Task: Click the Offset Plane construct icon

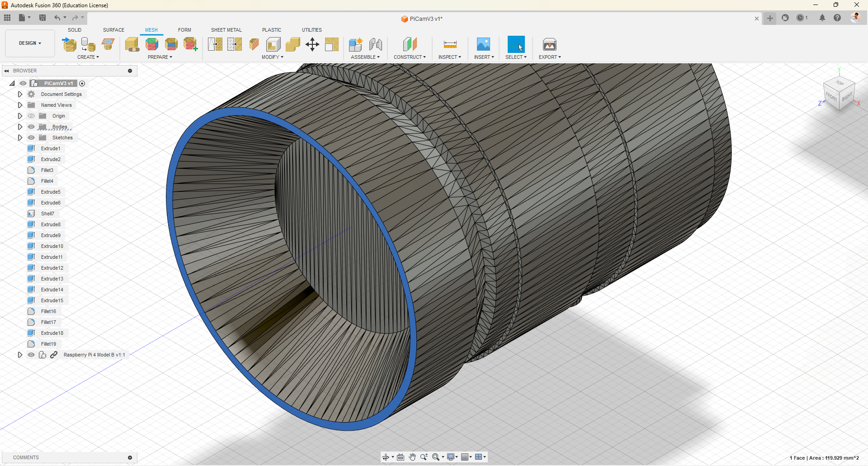Action: 410,44
